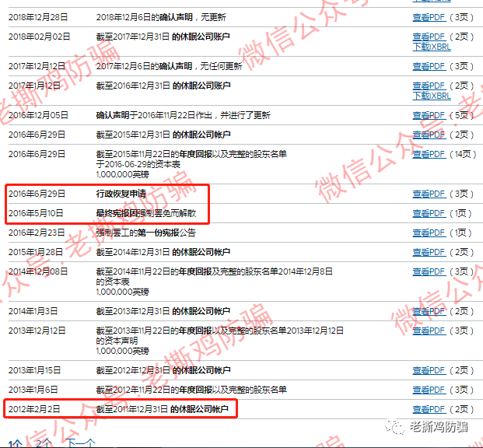This screenshot has height=448, width=483.
Task: Select description 2018年12月6日的确认声明，无更新
Action: [x=161, y=17]
